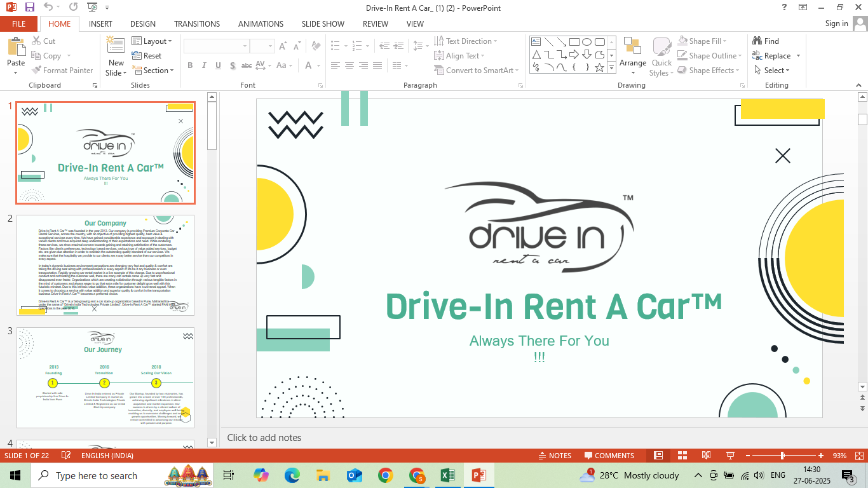Toggle Normal view button in status bar
This screenshot has width=868, height=488.
(658, 456)
